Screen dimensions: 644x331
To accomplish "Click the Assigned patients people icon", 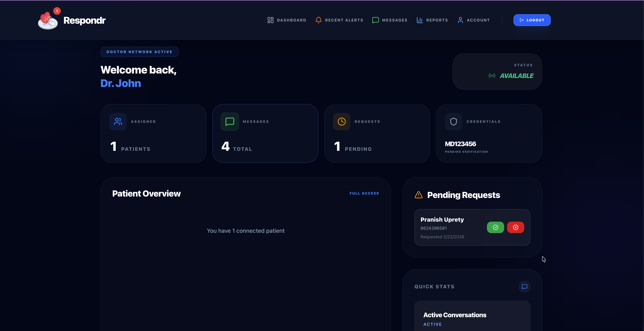I will point(118,122).
